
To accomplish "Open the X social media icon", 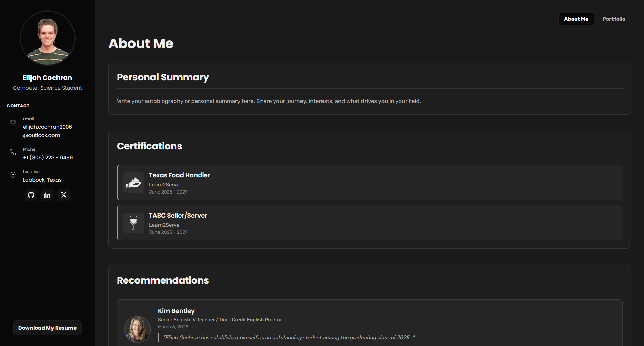I will click(x=63, y=195).
